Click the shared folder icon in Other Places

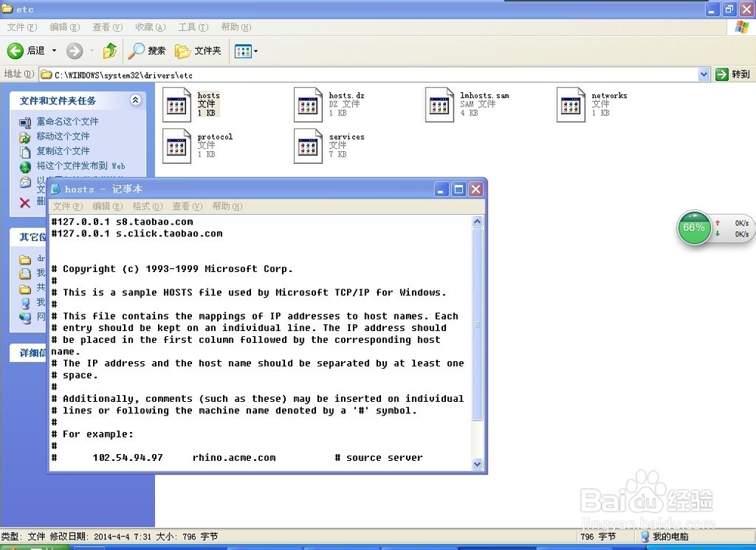[x=25, y=289]
